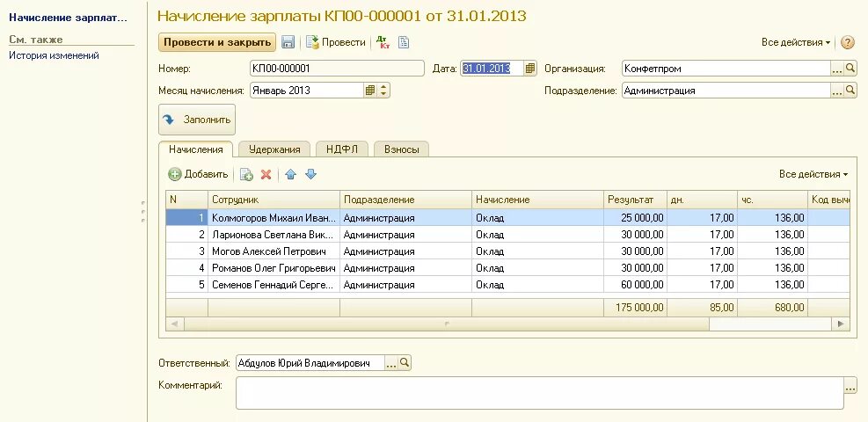Screen dimensions: 868x422
Task: Click the save (floppy disk) icon
Action: [288, 42]
